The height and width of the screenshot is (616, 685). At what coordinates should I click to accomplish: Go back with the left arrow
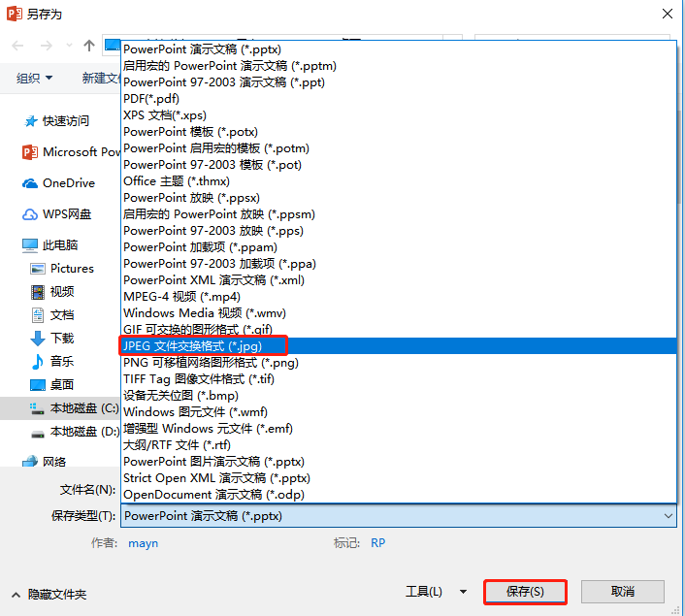coord(17,46)
